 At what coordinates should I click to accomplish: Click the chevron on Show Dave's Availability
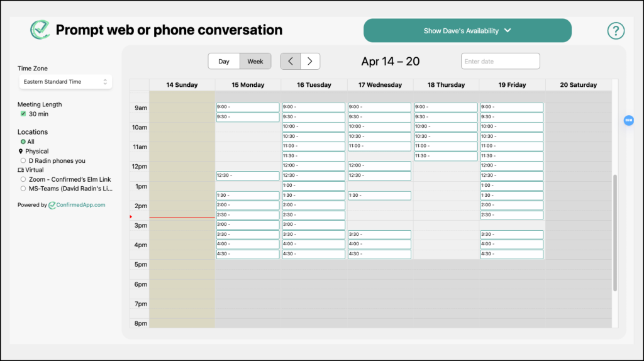coord(508,30)
